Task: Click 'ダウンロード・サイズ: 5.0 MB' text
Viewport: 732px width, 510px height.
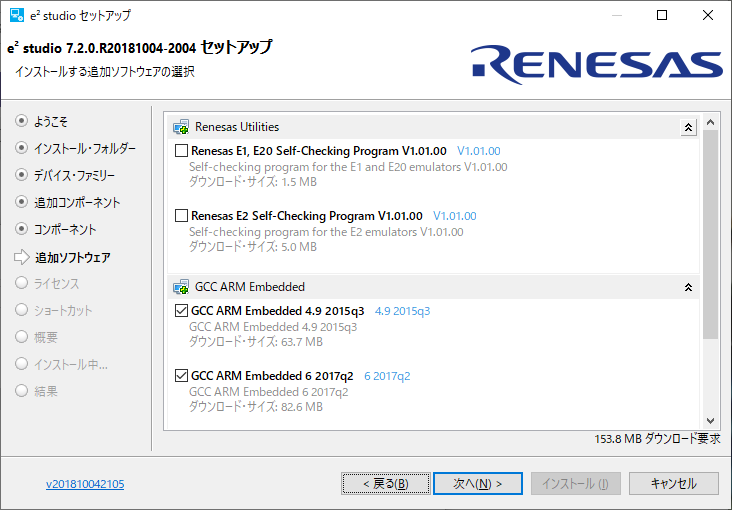Action: click(253, 247)
